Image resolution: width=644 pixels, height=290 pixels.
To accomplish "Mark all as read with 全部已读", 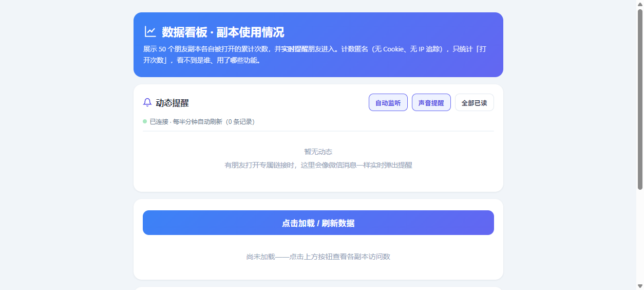I will [x=474, y=102].
